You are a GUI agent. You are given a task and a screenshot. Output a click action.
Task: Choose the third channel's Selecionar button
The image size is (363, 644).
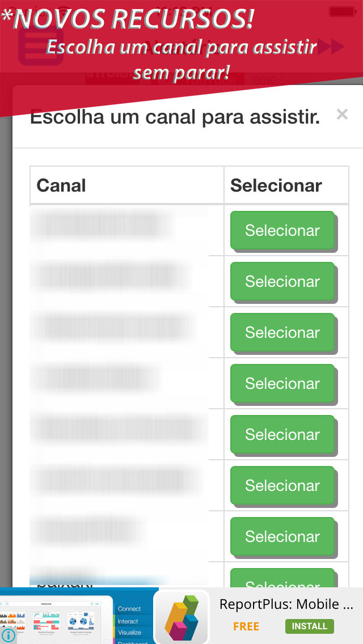[x=282, y=332]
